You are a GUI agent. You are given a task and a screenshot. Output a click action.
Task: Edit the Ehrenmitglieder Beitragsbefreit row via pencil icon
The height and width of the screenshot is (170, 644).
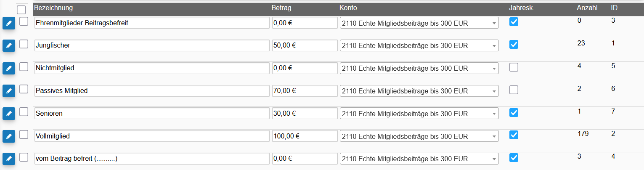click(9, 23)
